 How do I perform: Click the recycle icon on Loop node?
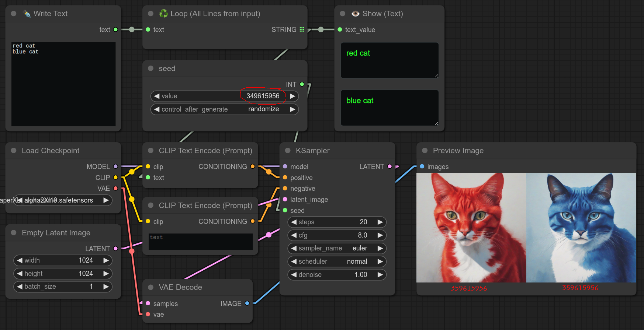point(163,14)
